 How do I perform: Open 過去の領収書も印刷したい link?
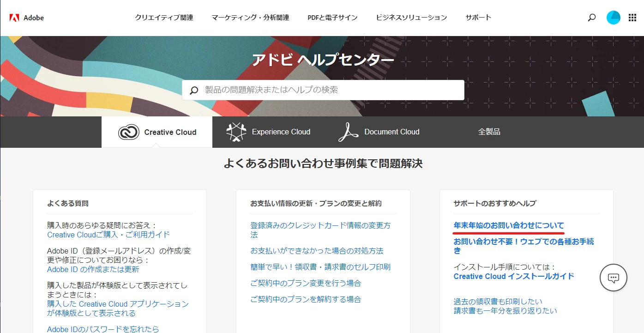[498, 302]
